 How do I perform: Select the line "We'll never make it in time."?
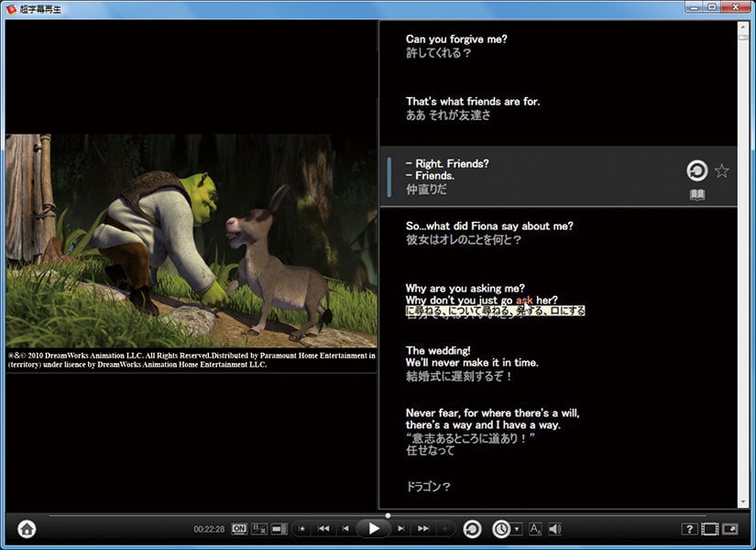pyautogui.click(x=472, y=362)
